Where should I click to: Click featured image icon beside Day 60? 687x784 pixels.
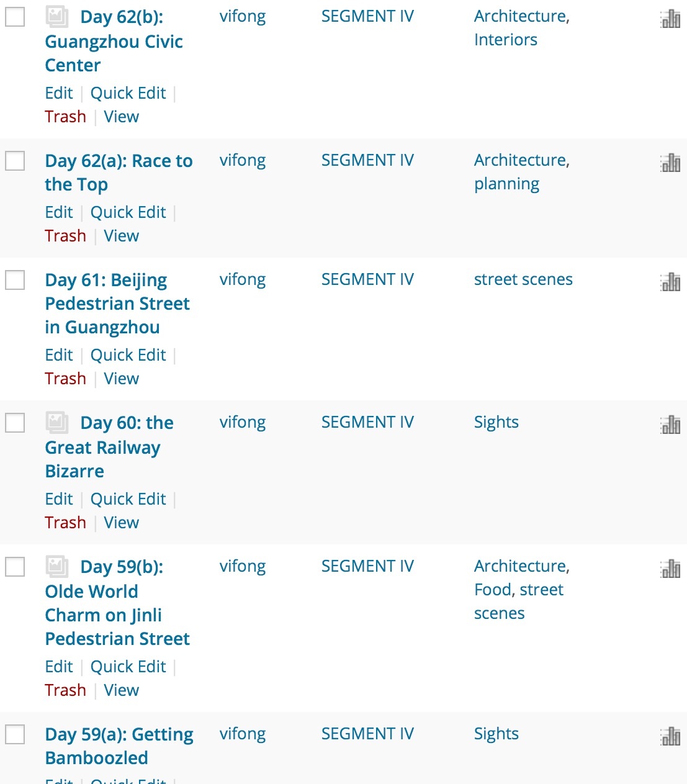tap(57, 423)
